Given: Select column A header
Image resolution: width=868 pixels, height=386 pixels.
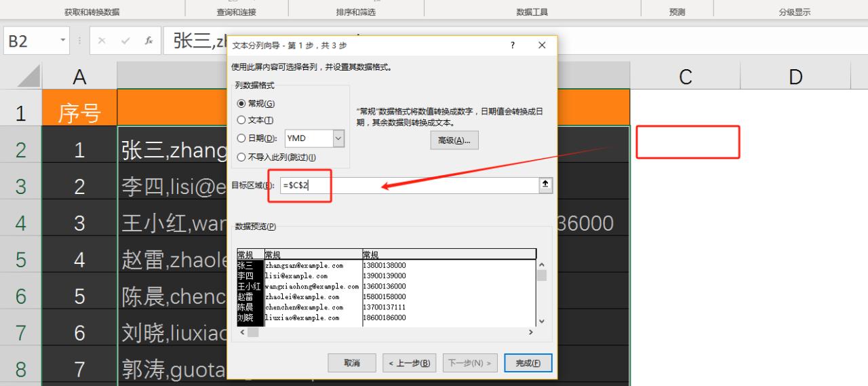Looking at the screenshot, I should (79, 77).
